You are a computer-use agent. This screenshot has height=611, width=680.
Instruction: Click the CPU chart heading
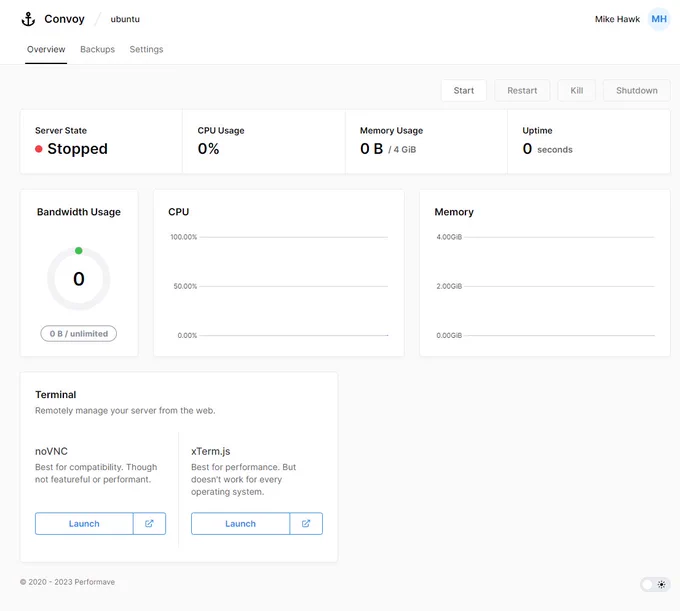click(179, 212)
